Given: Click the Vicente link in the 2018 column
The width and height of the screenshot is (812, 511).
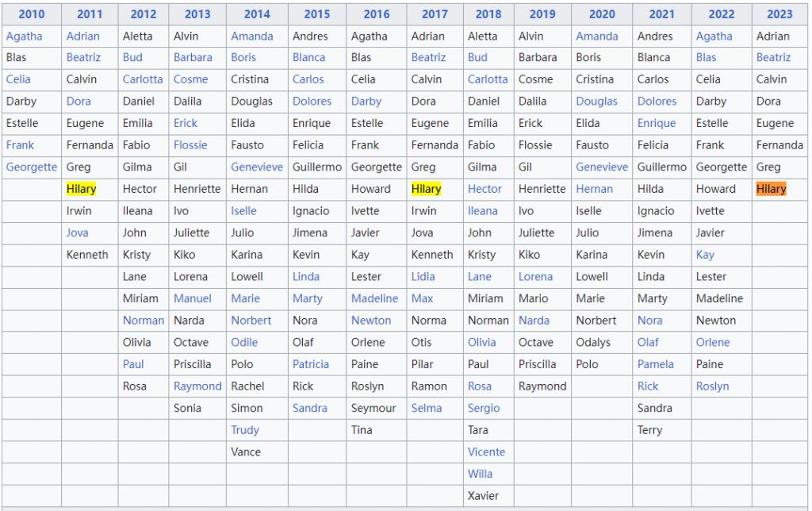Looking at the screenshot, I should 486,451.
